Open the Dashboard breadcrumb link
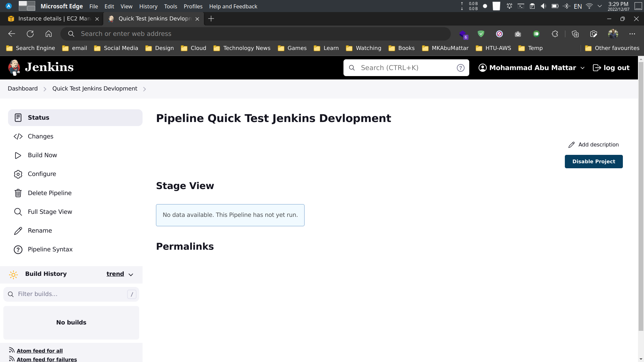The width and height of the screenshot is (644, 362). pos(22,88)
